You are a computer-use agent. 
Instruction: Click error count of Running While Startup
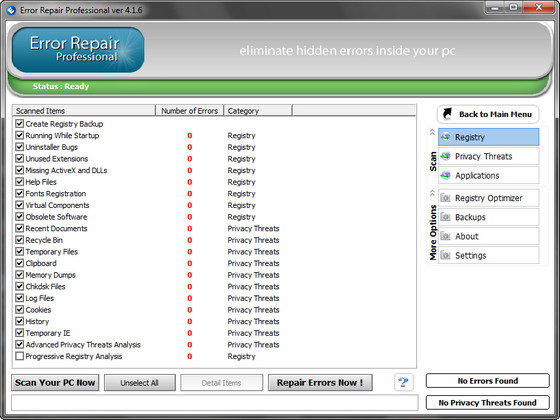190,135
